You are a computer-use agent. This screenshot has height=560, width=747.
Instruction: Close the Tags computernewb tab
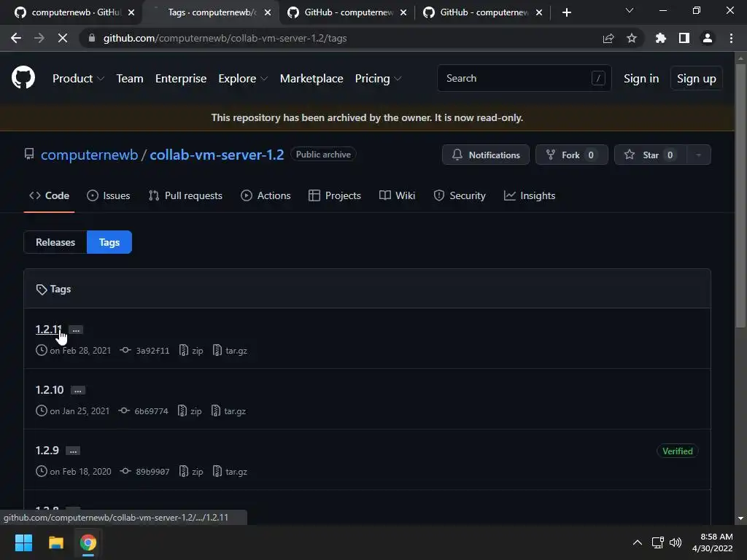click(268, 12)
